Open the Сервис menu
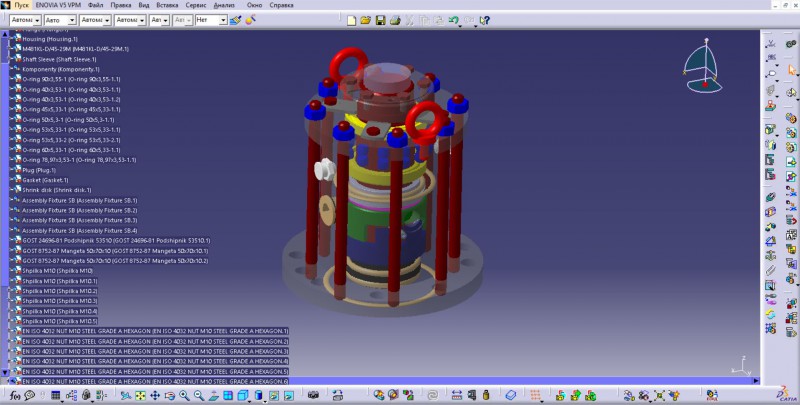The image size is (800, 405). (x=196, y=5)
